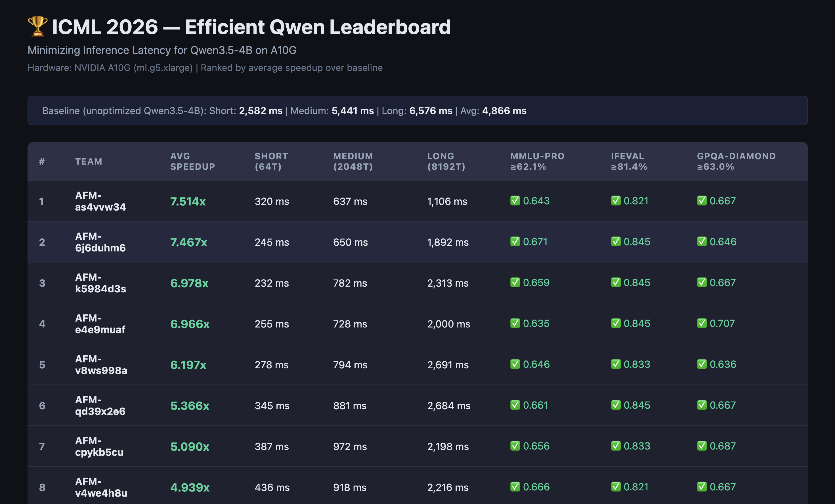This screenshot has height=504, width=835.
Task: Click the TEAM column header
Action: point(89,161)
